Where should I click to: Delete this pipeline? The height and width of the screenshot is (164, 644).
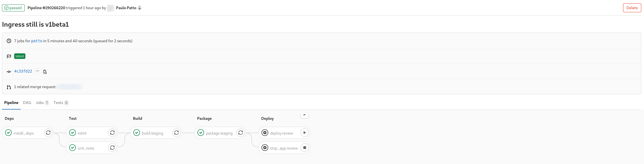point(632,8)
